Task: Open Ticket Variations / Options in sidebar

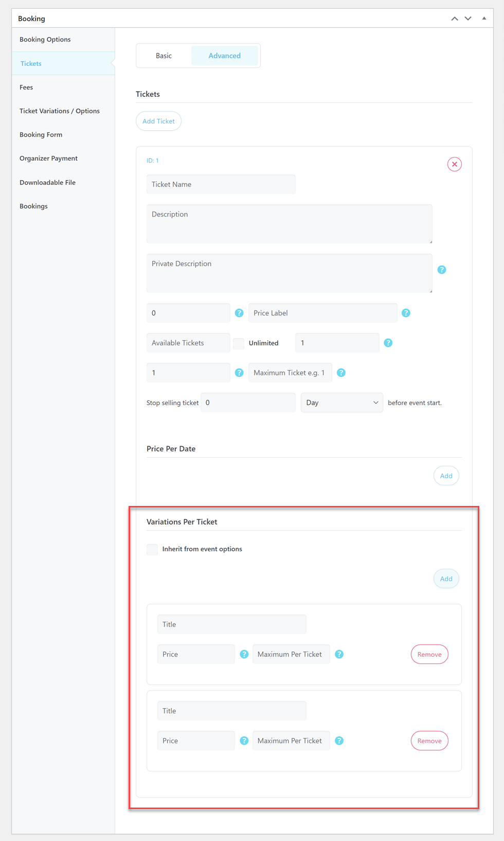Action: tap(60, 111)
